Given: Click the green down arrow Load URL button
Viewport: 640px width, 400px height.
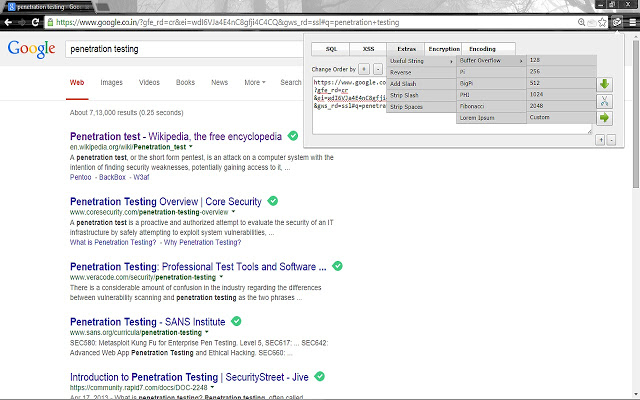Looking at the screenshot, I should click(604, 84).
